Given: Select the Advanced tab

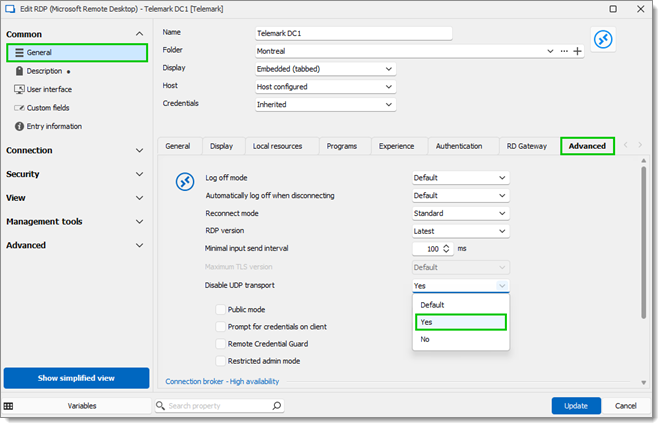Looking at the screenshot, I should point(587,146).
